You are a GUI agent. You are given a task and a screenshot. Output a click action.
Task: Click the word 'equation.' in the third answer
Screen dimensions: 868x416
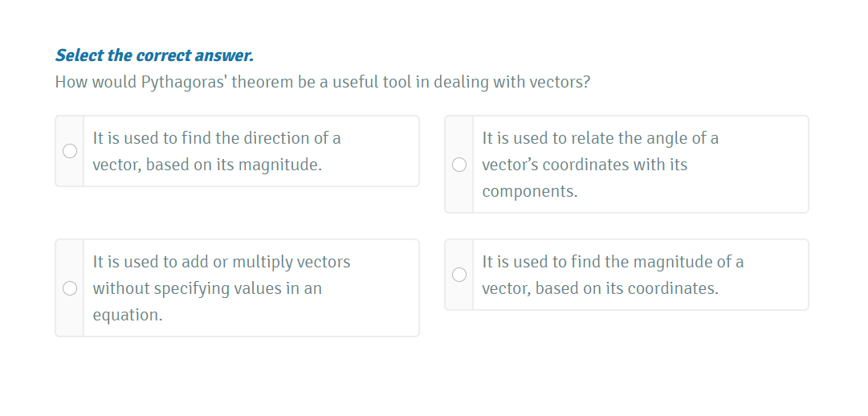pos(128,315)
